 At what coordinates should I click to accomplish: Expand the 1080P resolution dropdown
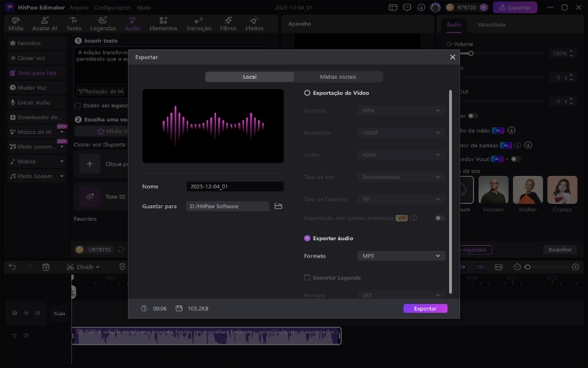click(x=401, y=132)
